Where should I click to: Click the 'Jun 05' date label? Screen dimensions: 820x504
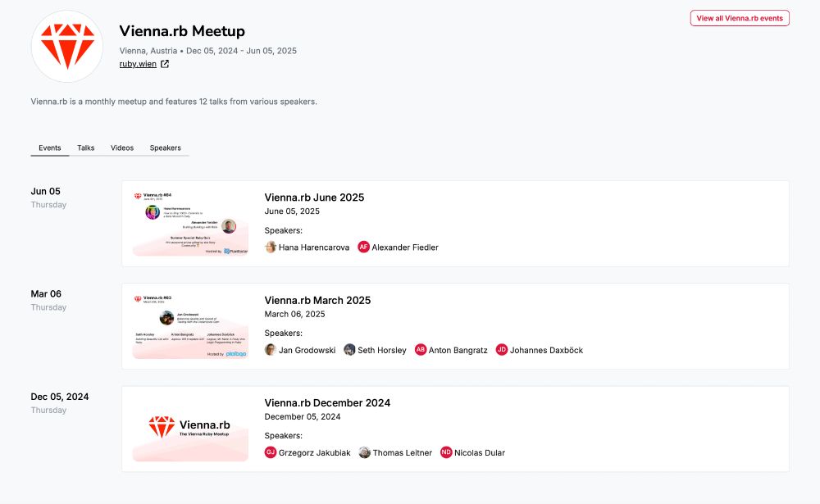point(45,191)
